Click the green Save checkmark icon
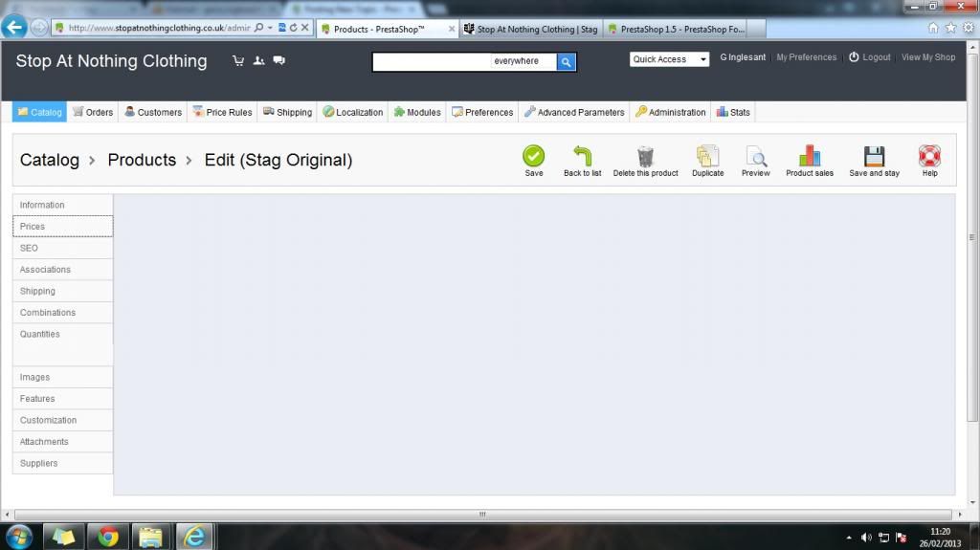The height and width of the screenshot is (550, 980). pyautogui.click(x=533, y=156)
